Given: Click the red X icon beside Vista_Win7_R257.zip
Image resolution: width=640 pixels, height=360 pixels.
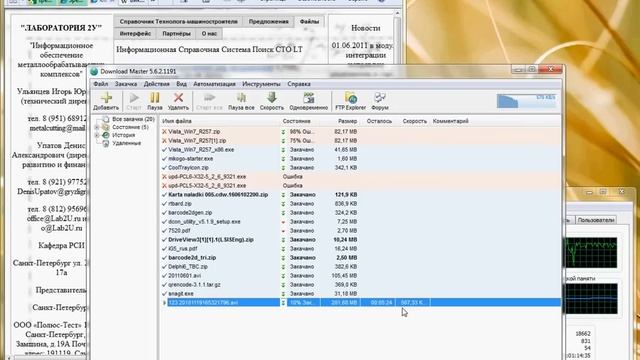Looking at the screenshot, I should [164, 131].
